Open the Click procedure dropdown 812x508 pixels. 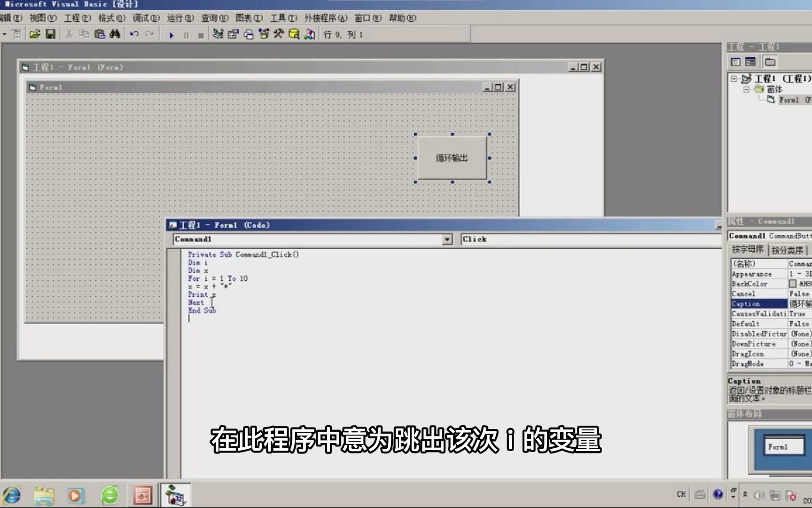(591, 239)
